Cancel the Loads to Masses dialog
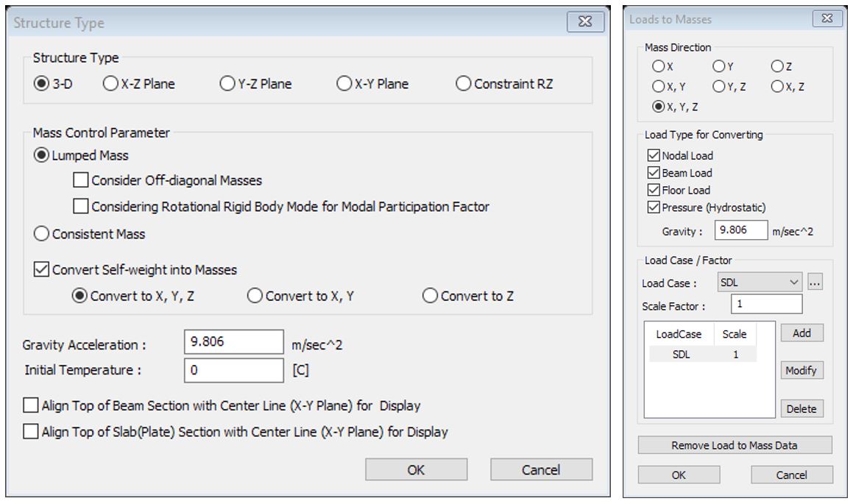 click(x=791, y=475)
